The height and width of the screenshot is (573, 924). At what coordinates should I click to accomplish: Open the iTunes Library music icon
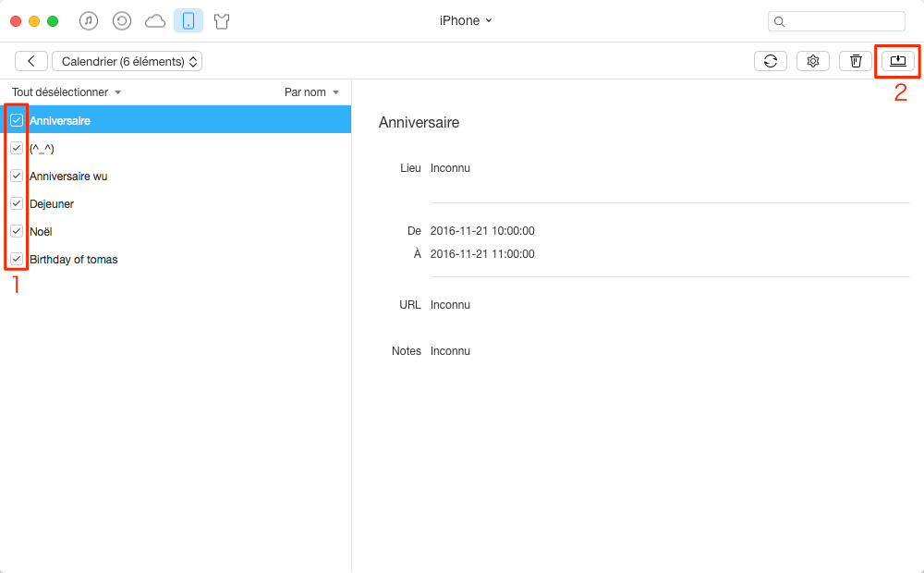coord(89,21)
